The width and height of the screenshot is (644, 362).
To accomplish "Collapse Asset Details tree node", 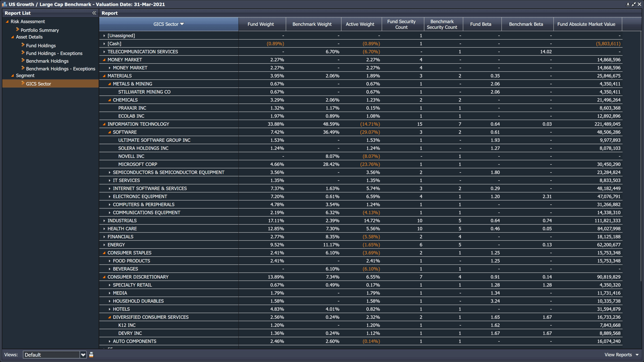I will (12, 37).
